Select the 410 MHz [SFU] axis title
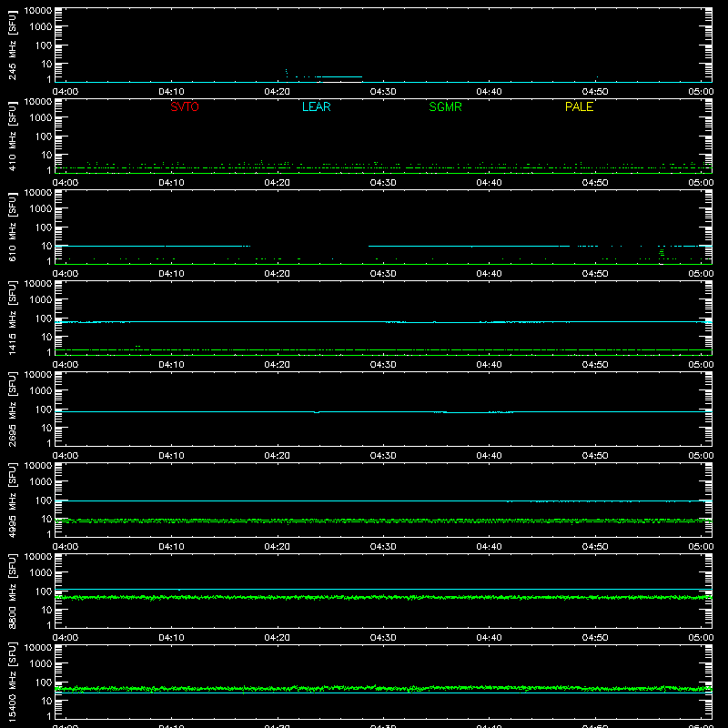 coord(12,136)
